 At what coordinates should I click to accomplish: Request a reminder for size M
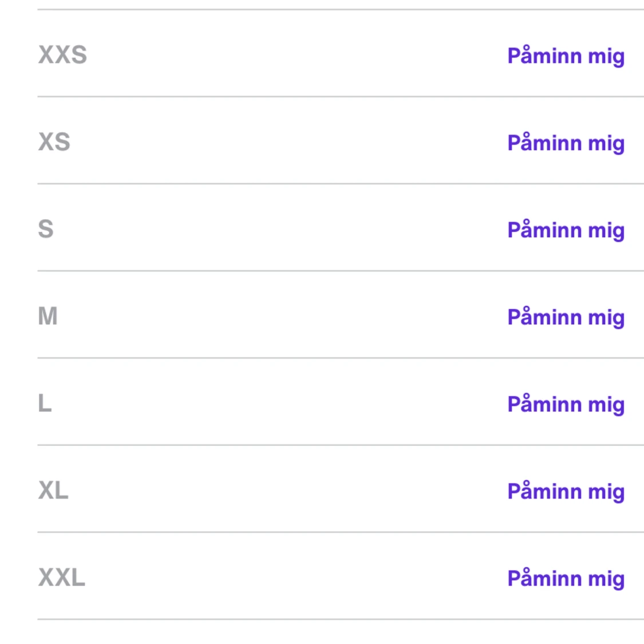[x=566, y=317]
